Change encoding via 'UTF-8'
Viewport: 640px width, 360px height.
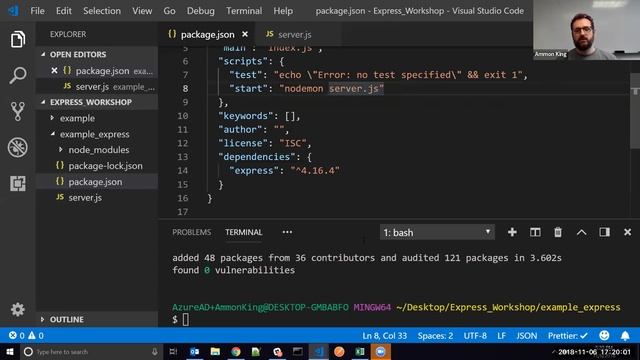[x=475, y=336]
